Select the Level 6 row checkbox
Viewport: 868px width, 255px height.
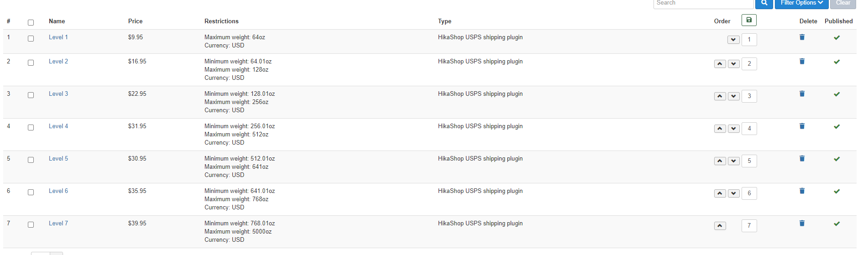(x=31, y=193)
